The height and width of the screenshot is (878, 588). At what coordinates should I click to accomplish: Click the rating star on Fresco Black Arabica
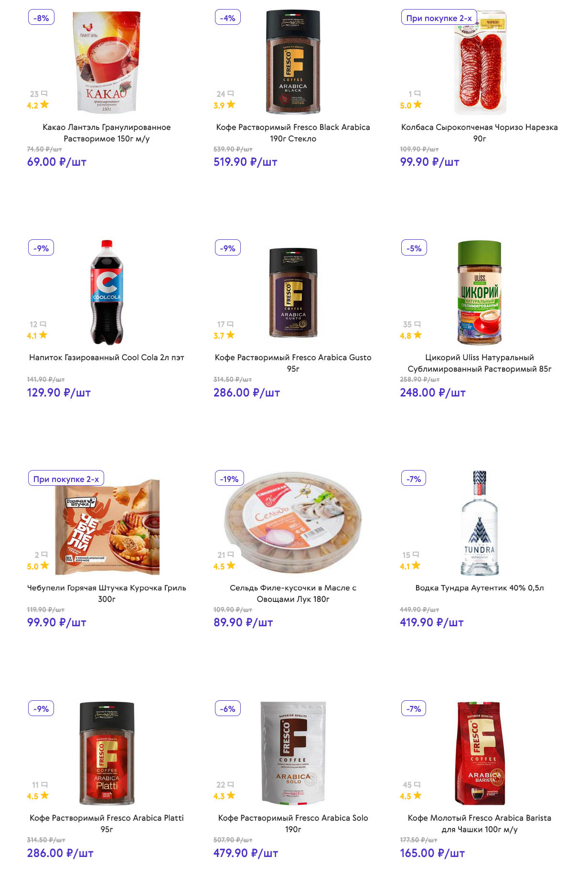click(x=231, y=105)
